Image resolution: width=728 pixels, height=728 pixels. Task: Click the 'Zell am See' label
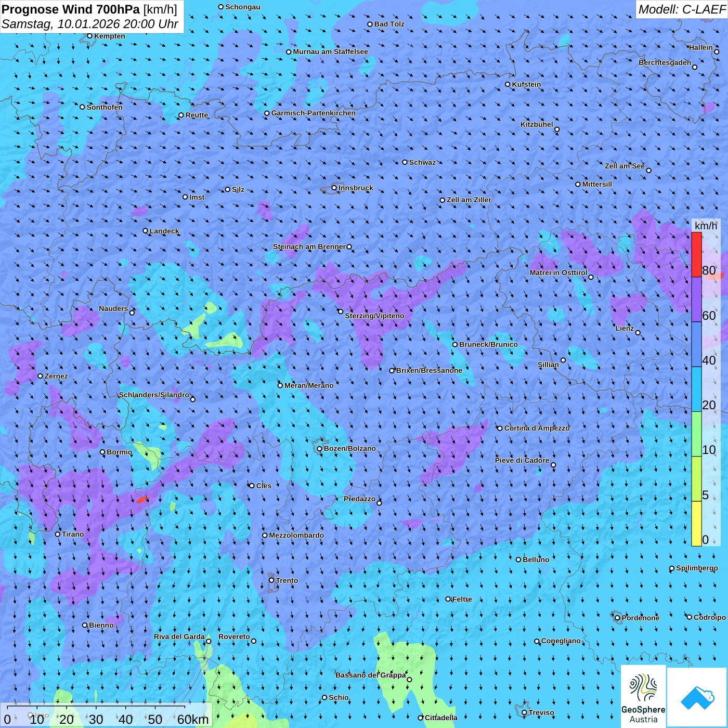coord(625,166)
